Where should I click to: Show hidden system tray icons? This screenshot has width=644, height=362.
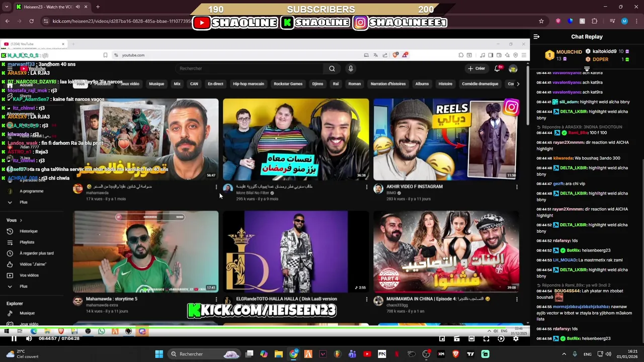click(x=563, y=354)
